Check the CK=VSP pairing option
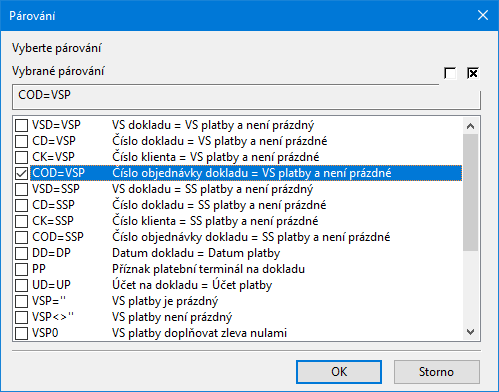Viewport: 499px width, 392px height. (22, 158)
